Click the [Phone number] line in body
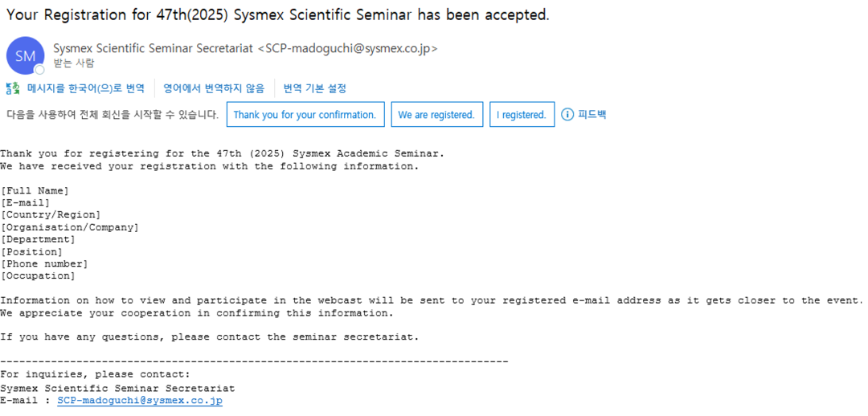The width and height of the screenshot is (868, 416). [44, 264]
